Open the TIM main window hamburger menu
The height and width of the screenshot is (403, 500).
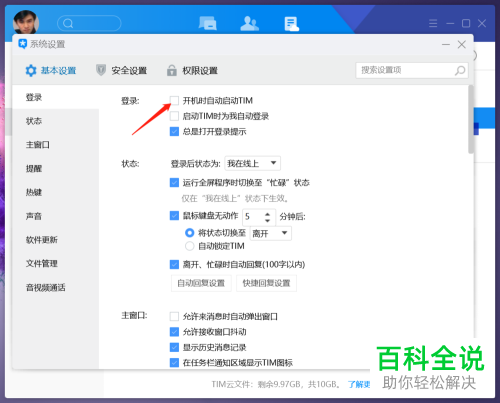click(x=433, y=23)
